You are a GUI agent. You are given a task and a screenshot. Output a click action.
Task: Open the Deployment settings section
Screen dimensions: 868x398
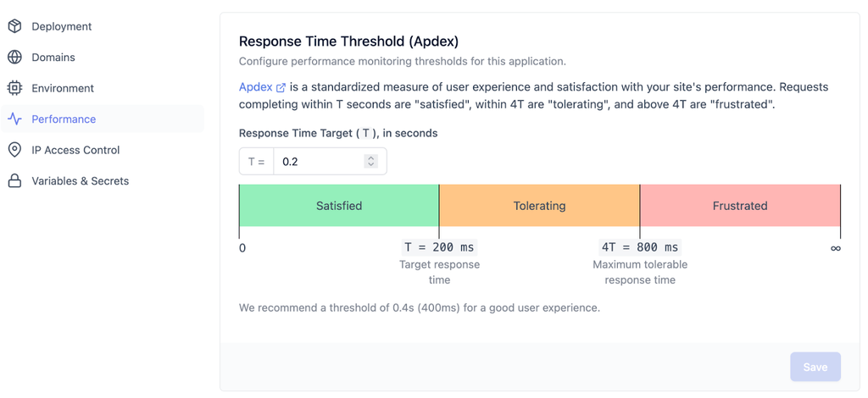61,26
